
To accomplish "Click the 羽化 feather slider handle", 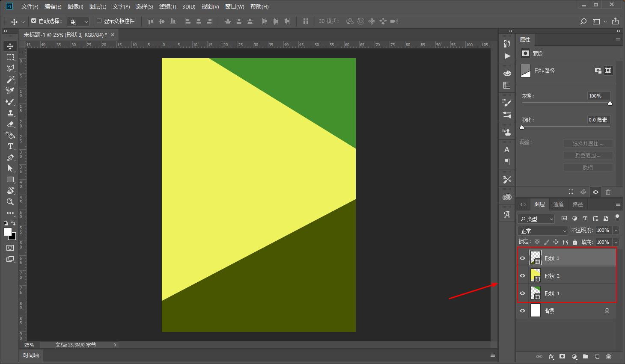I will [522, 127].
